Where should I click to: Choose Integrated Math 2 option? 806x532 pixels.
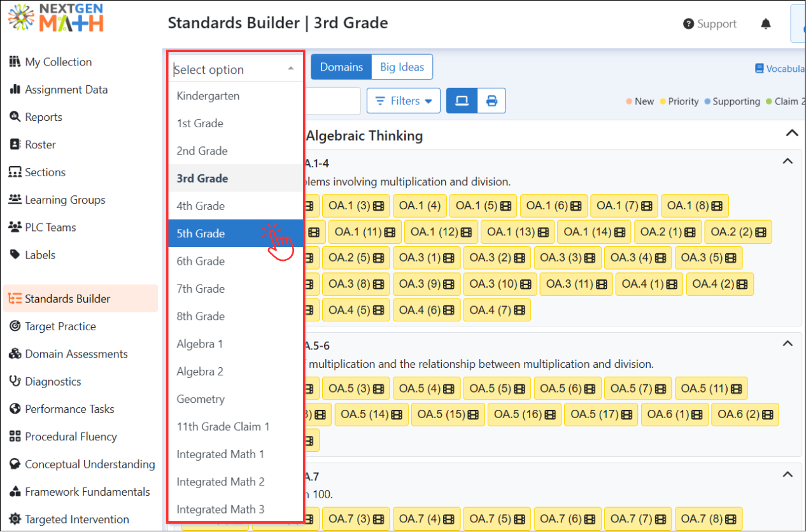point(236,482)
